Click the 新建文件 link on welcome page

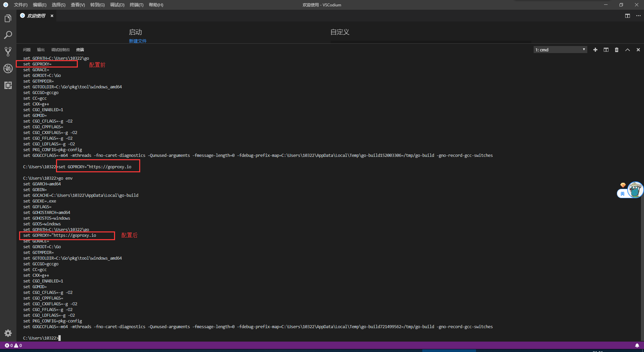click(138, 41)
